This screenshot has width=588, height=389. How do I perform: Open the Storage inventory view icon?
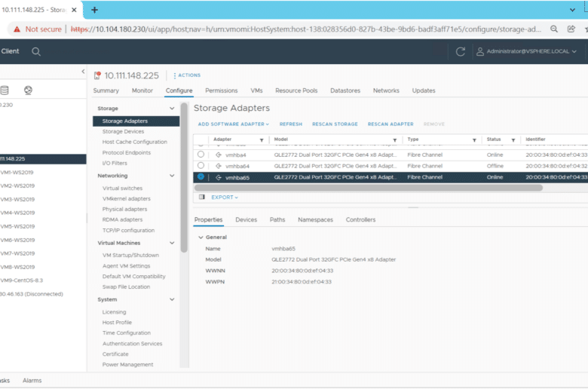coord(5,90)
